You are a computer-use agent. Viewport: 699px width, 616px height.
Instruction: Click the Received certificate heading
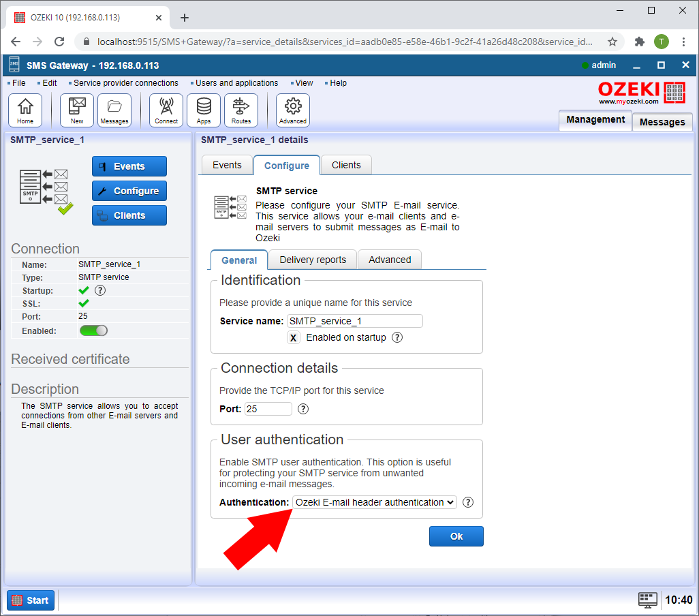[70, 359]
